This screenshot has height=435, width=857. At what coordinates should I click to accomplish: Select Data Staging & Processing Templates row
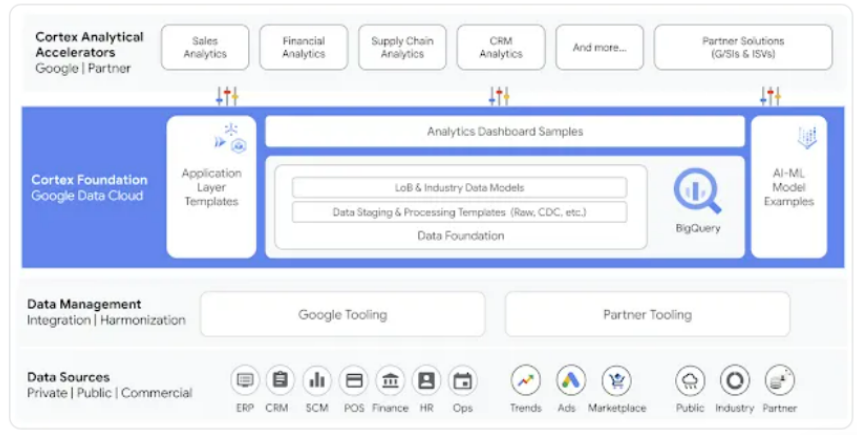(x=459, y=212)
